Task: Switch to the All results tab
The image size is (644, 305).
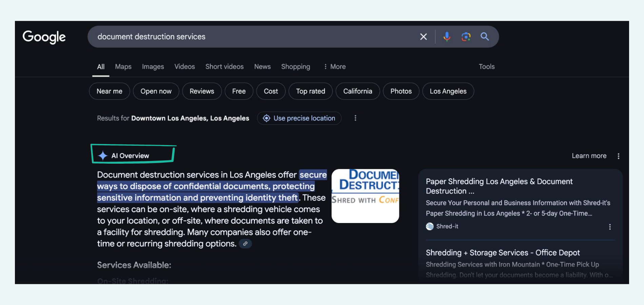Action: [x=101, y=67]
